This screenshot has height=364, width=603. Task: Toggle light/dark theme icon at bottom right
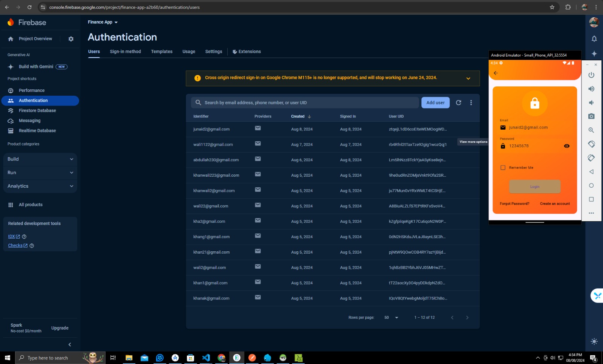pyautogui.click(x=594, y=341)
